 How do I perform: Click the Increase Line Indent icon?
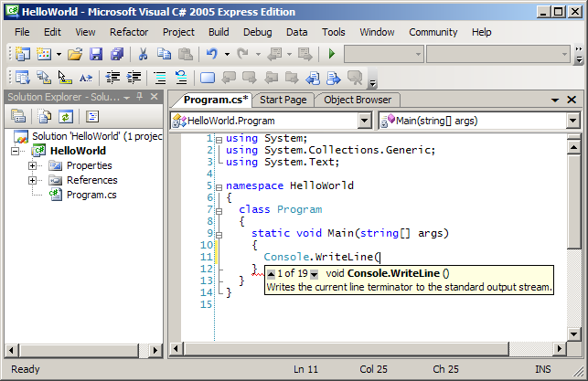pos(134,78)
